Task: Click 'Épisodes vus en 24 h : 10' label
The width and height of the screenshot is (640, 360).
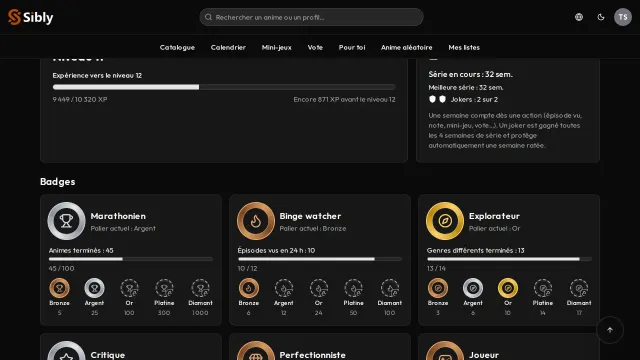Action: 276,250
